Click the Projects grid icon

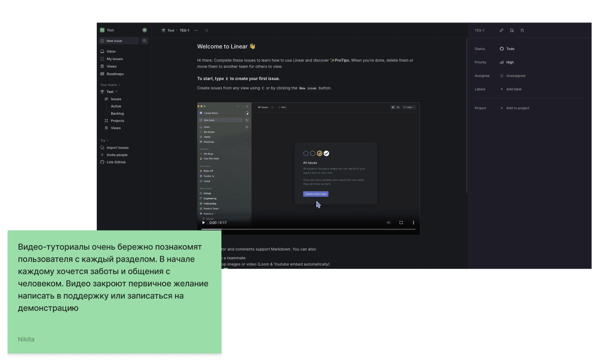point(106,121)
